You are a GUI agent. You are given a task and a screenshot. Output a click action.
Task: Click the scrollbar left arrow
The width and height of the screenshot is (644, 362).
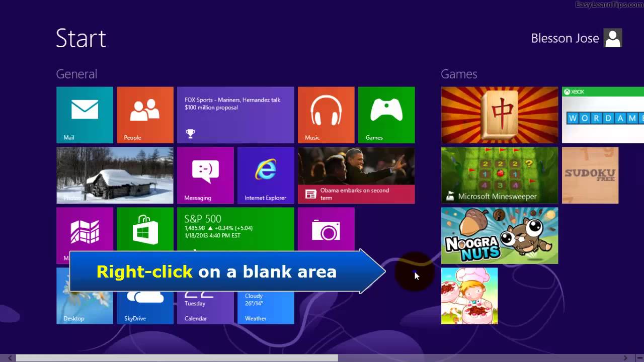click(x=10, y=358)
